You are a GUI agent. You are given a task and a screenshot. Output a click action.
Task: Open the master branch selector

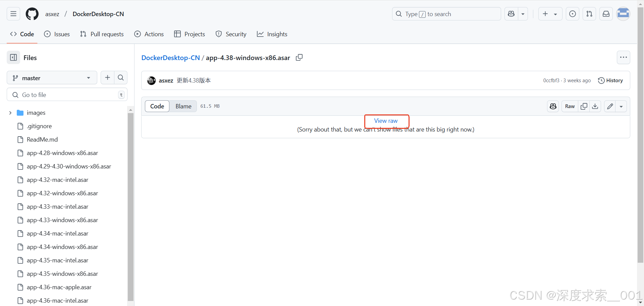(52, 78)
